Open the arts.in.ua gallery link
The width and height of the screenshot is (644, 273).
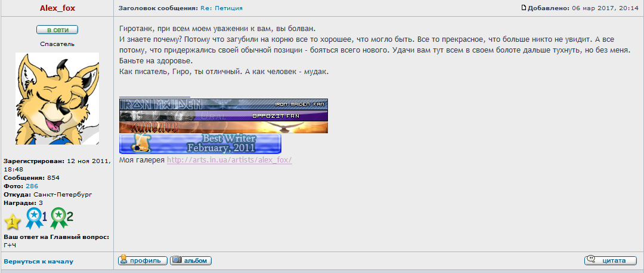click(x=229, y=159)
